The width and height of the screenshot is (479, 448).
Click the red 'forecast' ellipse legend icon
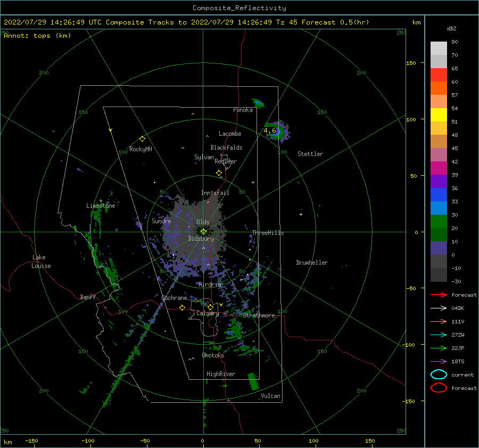point(439,388)
